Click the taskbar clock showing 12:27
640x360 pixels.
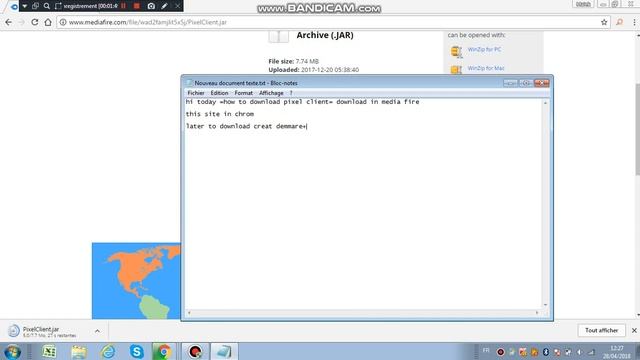(617, 352)
